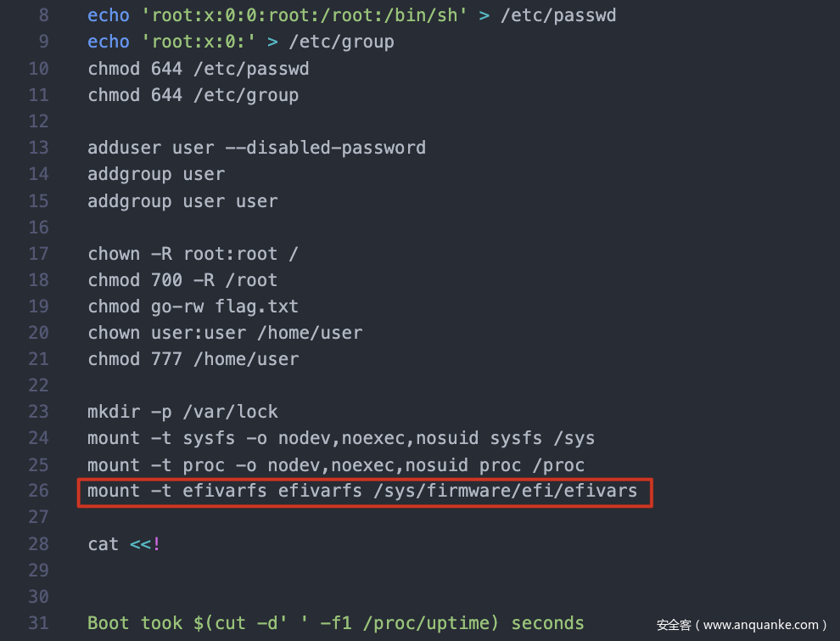Click the 'chmod 700 -R /root' line
840x641 pixels.
click(x=182, y=280)
